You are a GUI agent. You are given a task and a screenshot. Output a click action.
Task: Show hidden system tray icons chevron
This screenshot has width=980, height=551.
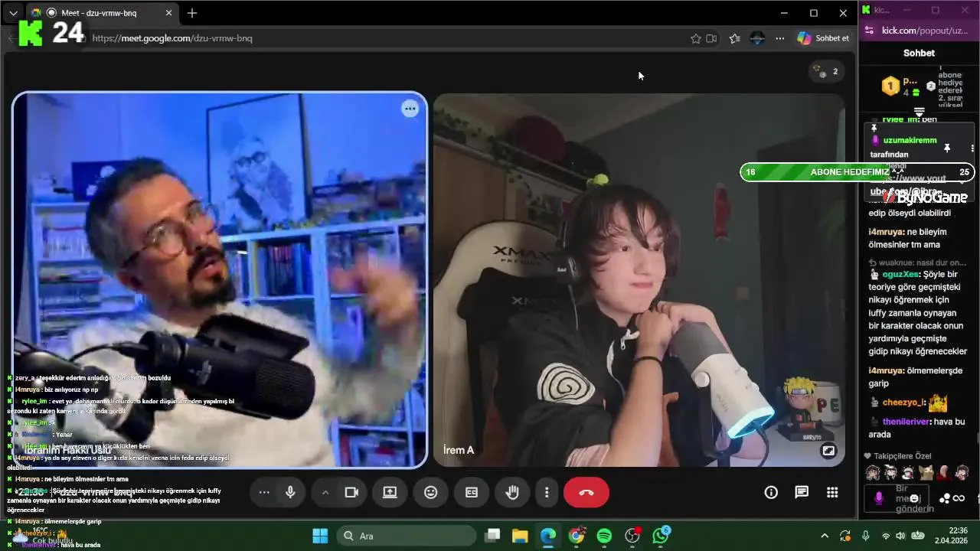825,536
